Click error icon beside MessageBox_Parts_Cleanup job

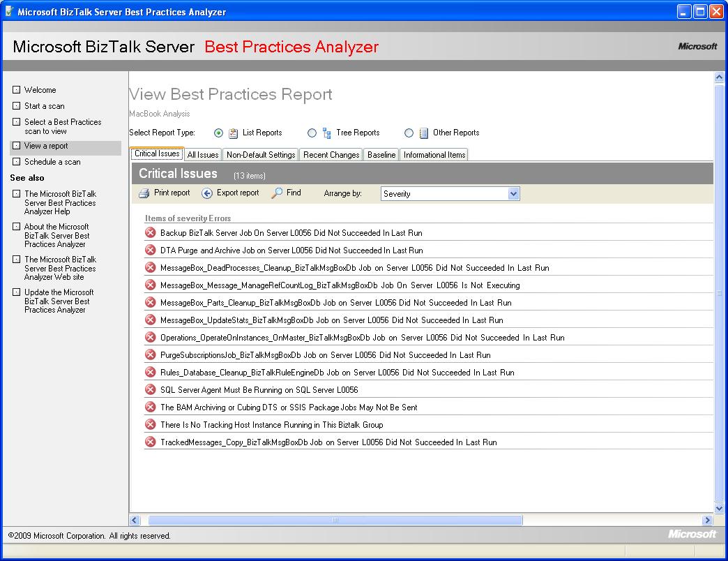pos(151,302)
